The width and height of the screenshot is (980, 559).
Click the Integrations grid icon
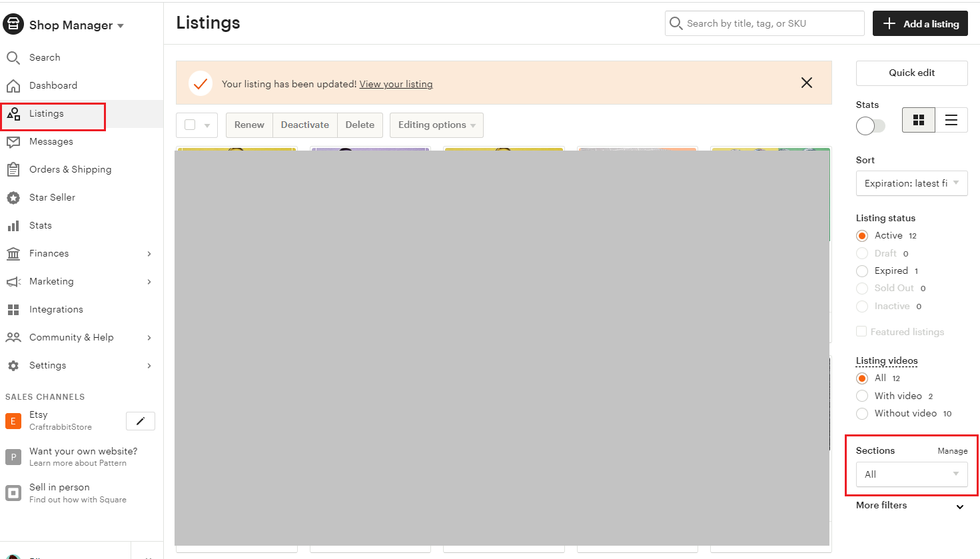tap(13, 310)
